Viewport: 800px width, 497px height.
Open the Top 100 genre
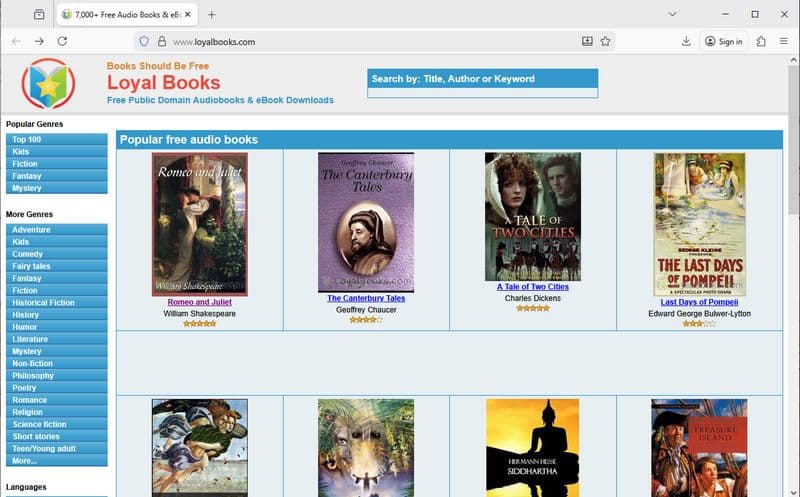pyautogui.click(x=57, y=139)
